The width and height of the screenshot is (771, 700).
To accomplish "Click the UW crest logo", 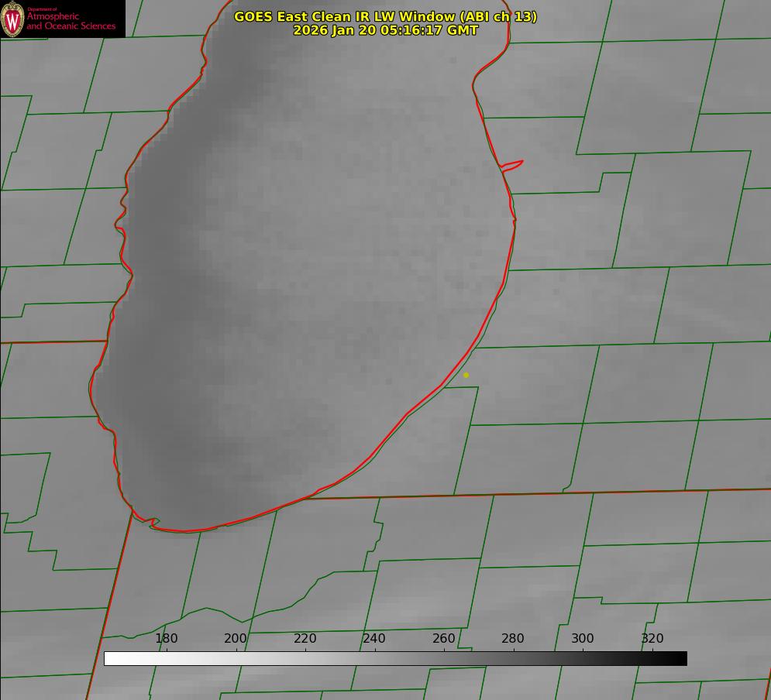I will pyautogui.click(x=13, y=19).
